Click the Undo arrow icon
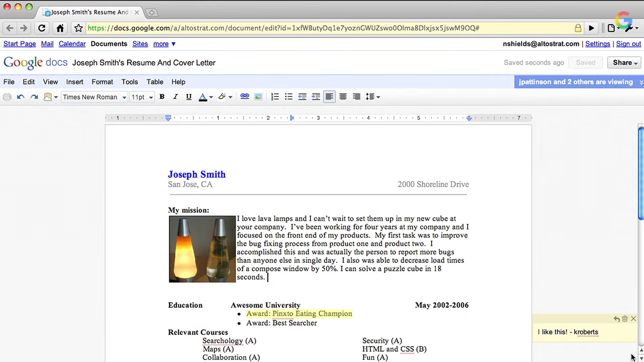The image size is (644, 362). pos(21,97)
